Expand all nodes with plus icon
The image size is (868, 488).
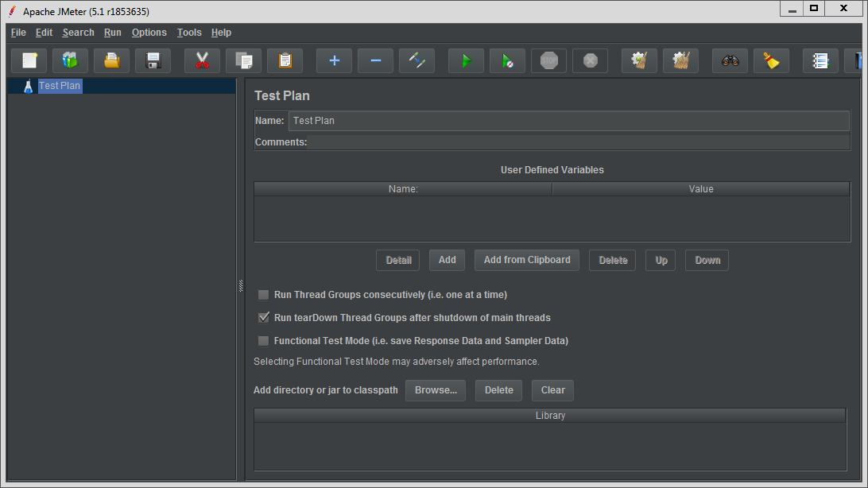coord(334,60)
